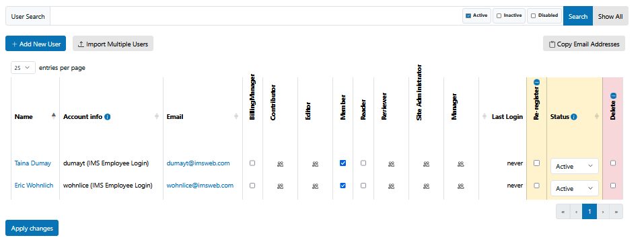Click the minus icon in Re-register header
This screenshot has height=242, width=644.
coord(536,83)
